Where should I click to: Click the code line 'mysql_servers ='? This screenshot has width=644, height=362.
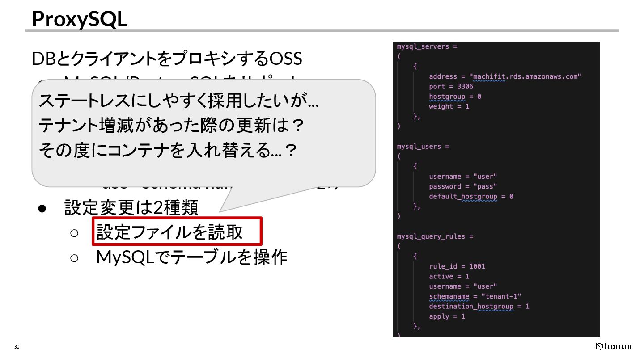tap(427, 46)
